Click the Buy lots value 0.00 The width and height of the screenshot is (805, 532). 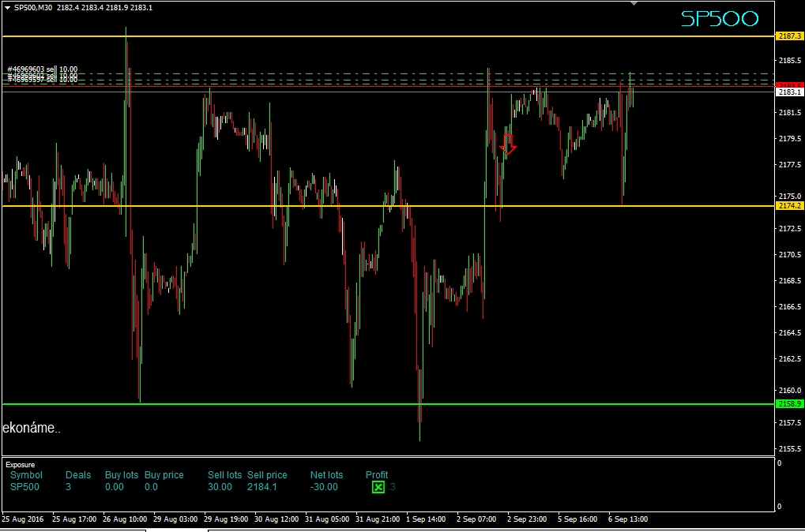click(x=115, y=487)
